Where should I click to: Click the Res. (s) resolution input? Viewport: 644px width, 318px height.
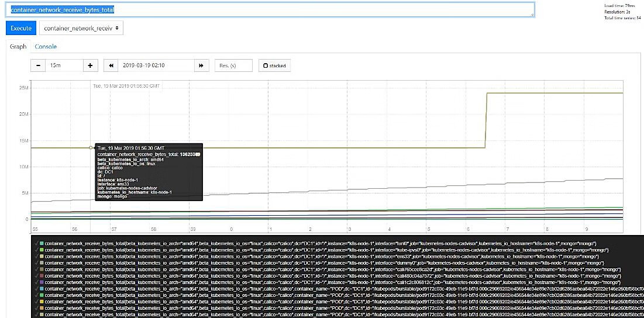pyautogui.click(x=233, y=65)
